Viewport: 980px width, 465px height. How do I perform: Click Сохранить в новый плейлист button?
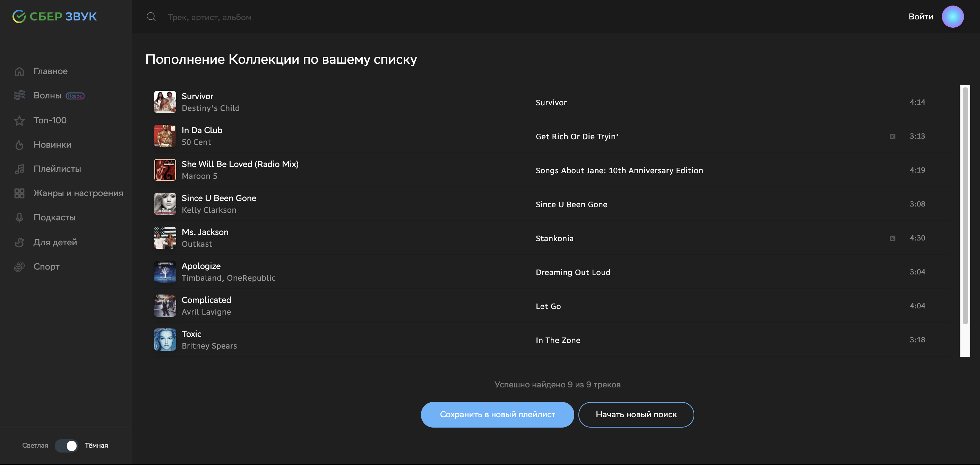pyautogui.click(x=497, y=414)
